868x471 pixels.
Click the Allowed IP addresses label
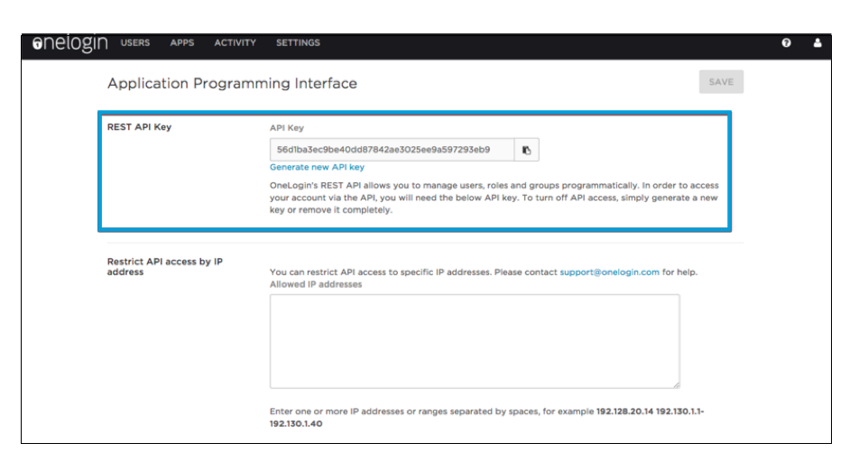point(316,284)
